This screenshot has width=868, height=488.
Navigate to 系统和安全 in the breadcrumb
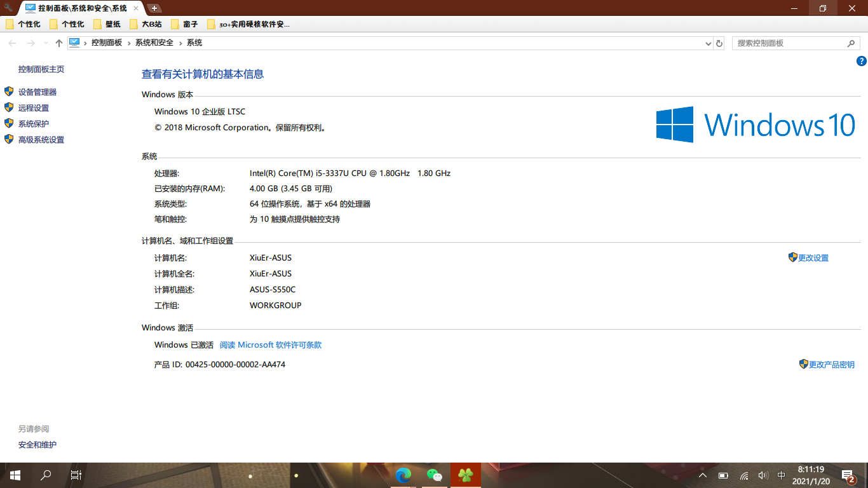coord(154,43)
